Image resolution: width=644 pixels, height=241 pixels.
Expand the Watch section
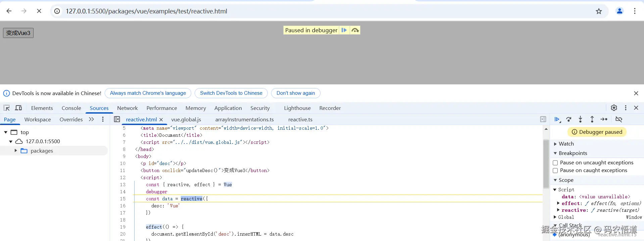point(555,144)
